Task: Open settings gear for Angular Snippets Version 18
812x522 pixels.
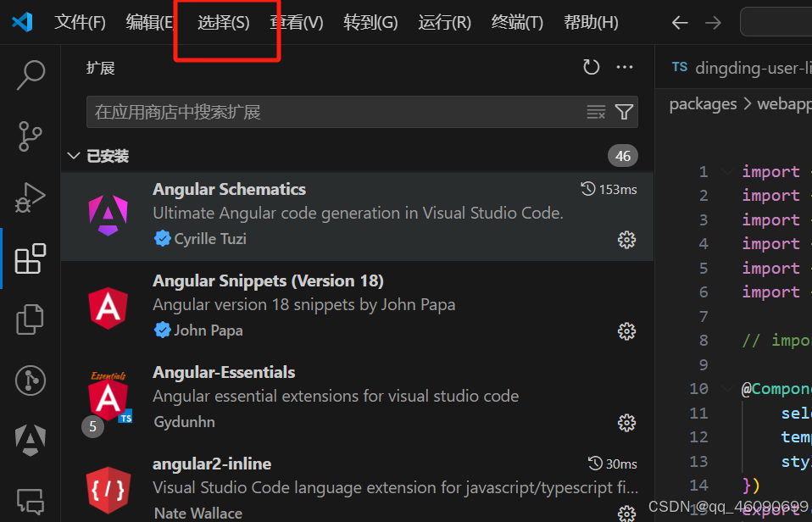Action: tap(626, 331)
